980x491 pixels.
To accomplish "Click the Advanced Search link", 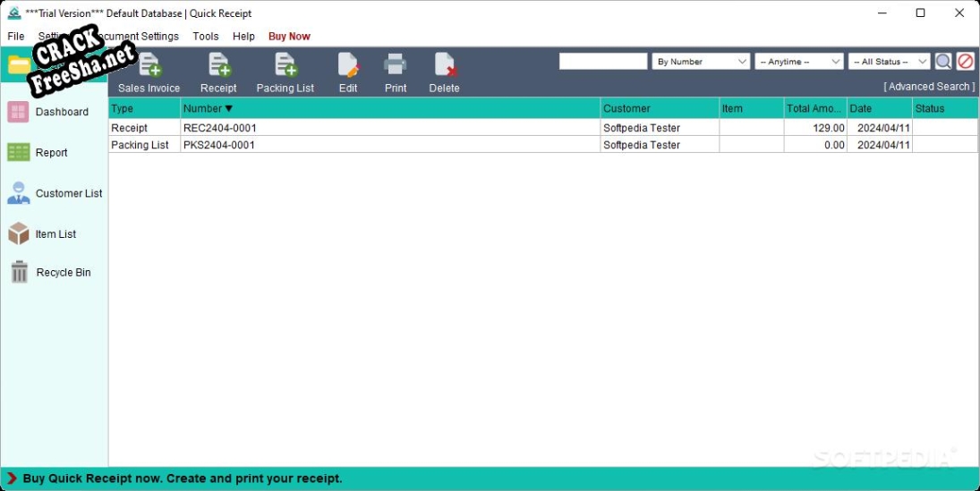I will (x=929, y=87).
